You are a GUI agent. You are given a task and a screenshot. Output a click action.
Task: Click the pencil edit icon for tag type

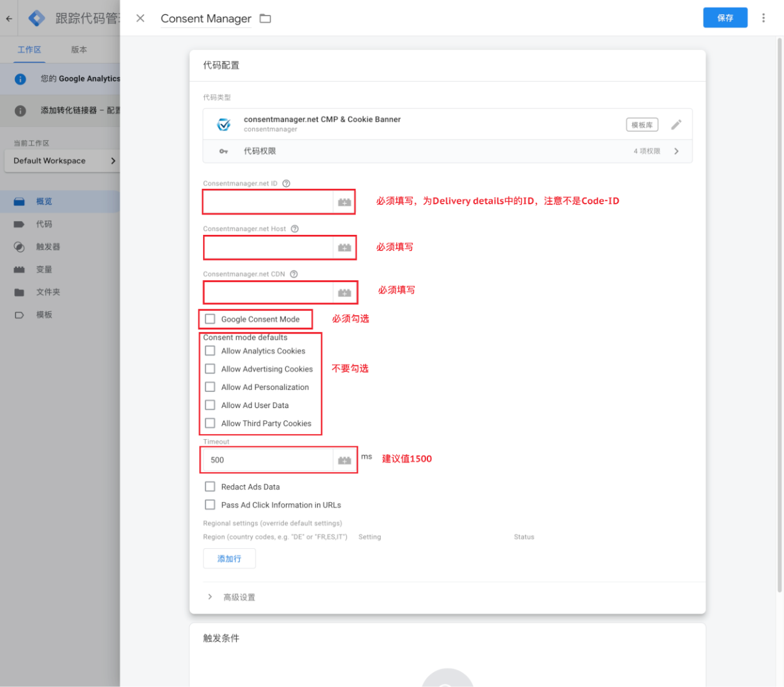[x=676, y=125]
